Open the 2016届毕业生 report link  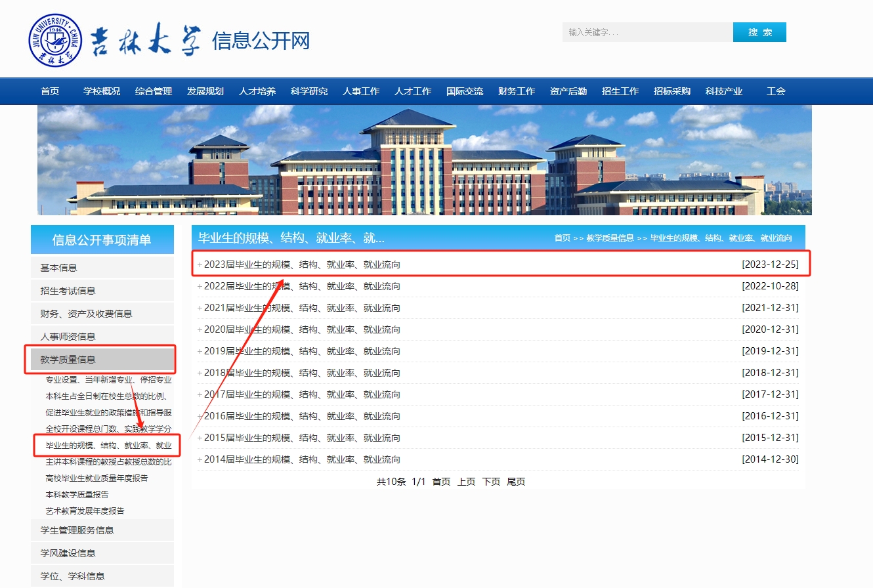tap(302, 416)
